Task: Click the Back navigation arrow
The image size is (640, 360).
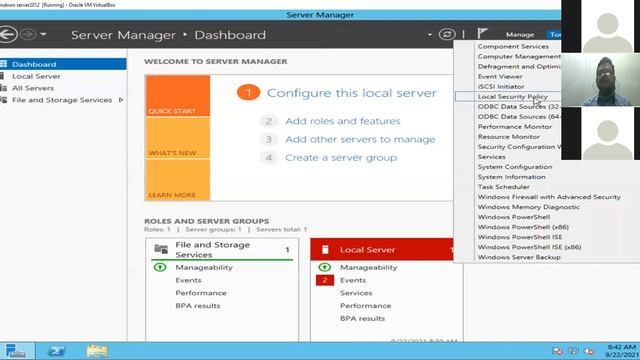Action: [x=7, y=35]
